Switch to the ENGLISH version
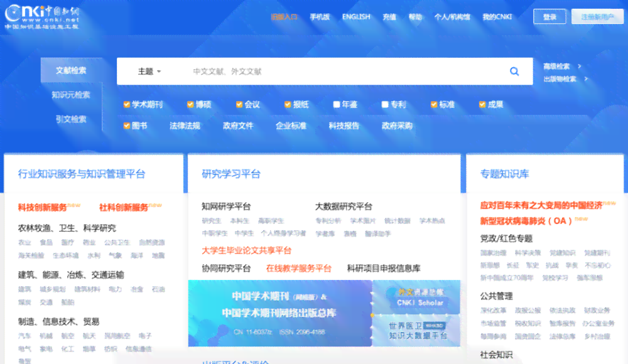Viewport: 628px width, 364px height. click(356, 17)
